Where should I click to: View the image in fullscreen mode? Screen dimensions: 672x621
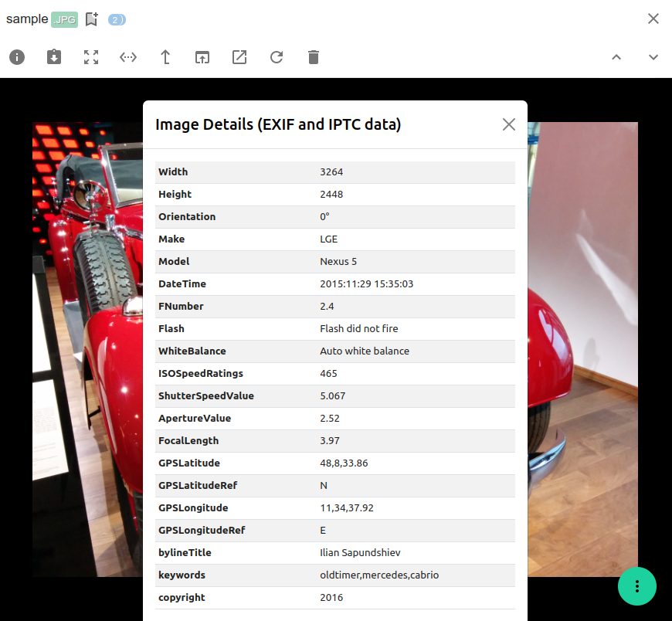point(91,56)
